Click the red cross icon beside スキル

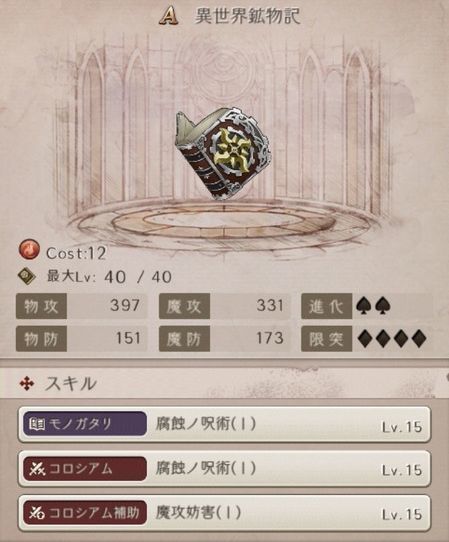point(27,383)
